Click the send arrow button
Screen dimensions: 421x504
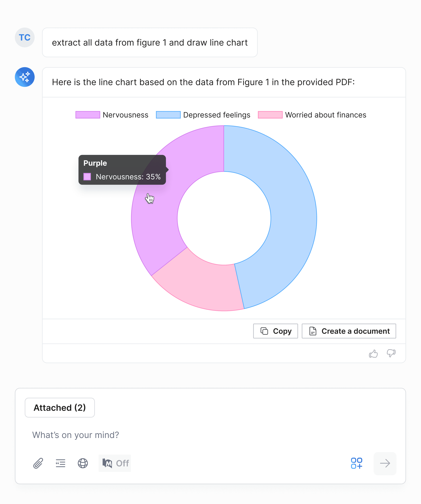[x=385, y=463]
